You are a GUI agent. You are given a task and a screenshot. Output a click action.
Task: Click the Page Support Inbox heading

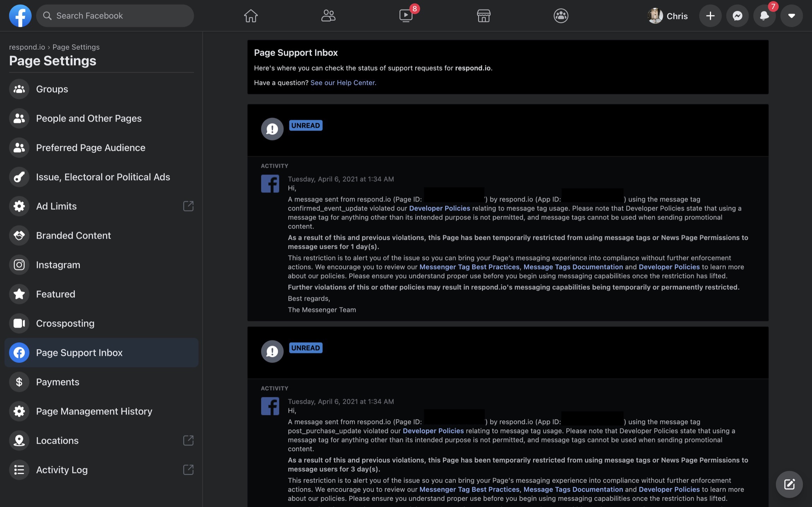point(296,53)
